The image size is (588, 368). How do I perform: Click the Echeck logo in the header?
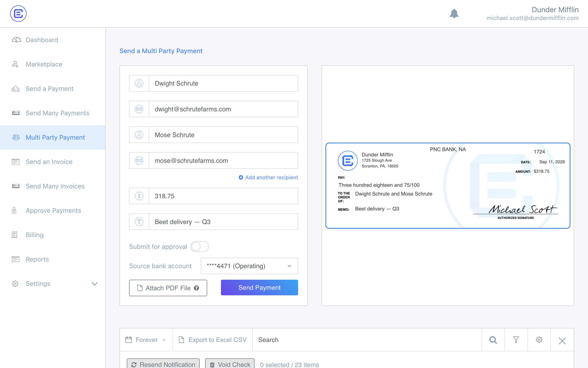coord(18,14)
